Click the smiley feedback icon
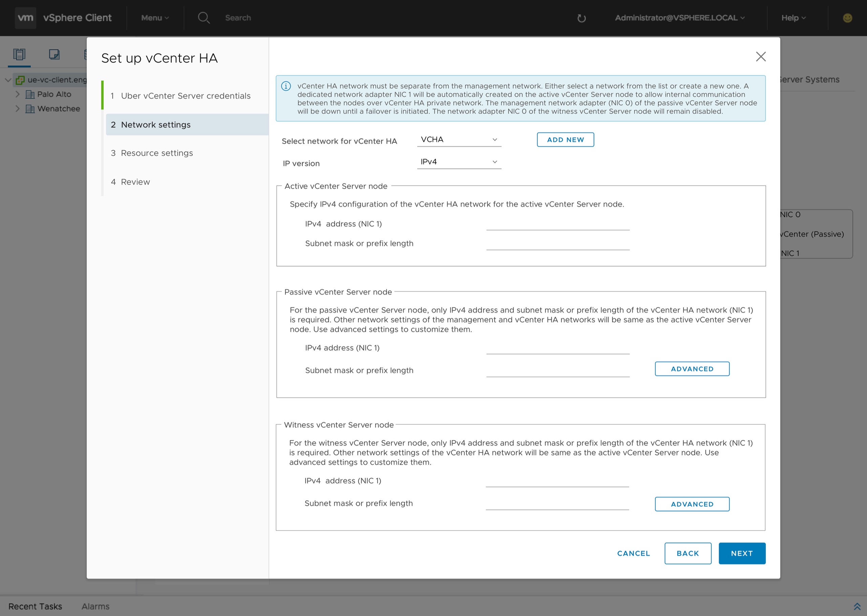Screen dimensions: 867x616 click(x=847, y=18)
